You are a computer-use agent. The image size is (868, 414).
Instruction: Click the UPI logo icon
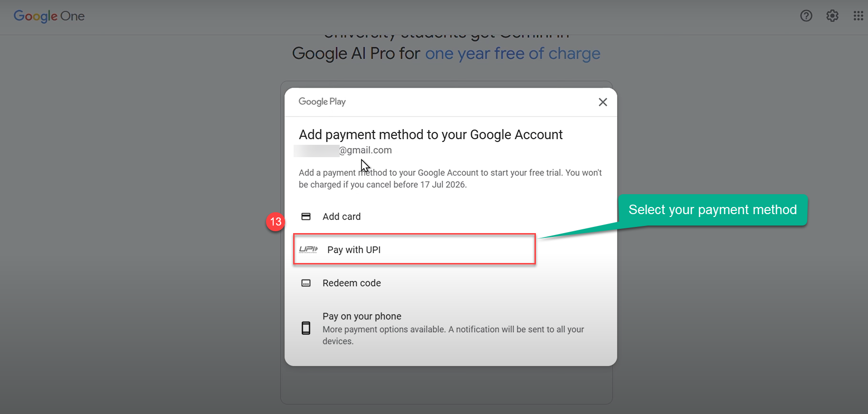tap(308, 249)
